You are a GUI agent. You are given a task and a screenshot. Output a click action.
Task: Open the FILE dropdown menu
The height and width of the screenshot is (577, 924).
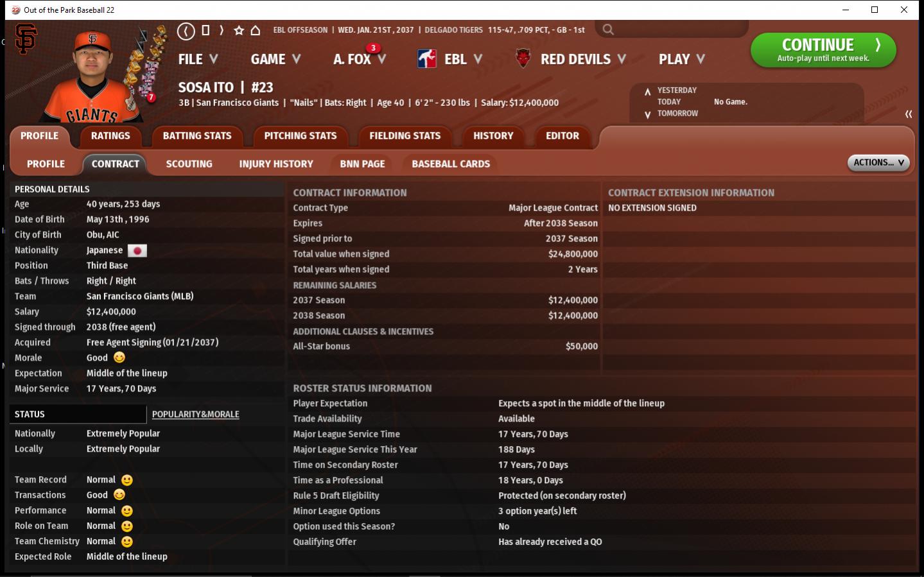click(x=198, y=59)
